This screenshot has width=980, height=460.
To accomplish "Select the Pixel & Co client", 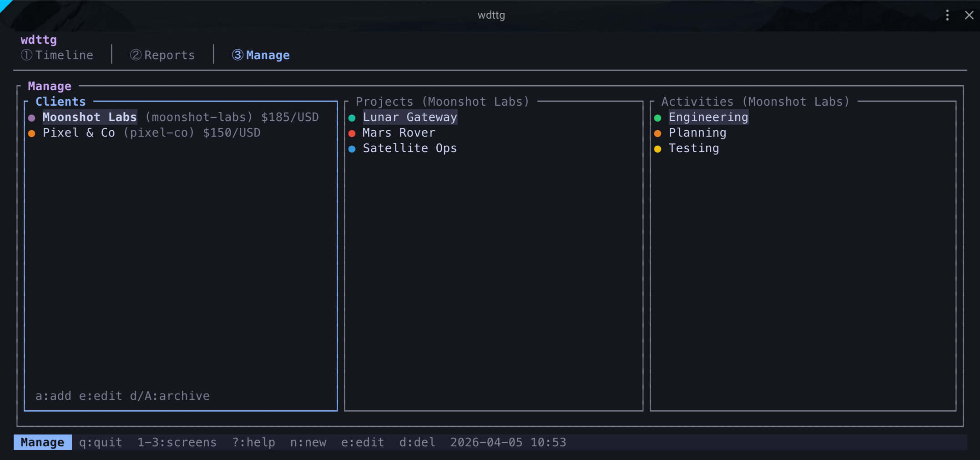I will 181,133.
